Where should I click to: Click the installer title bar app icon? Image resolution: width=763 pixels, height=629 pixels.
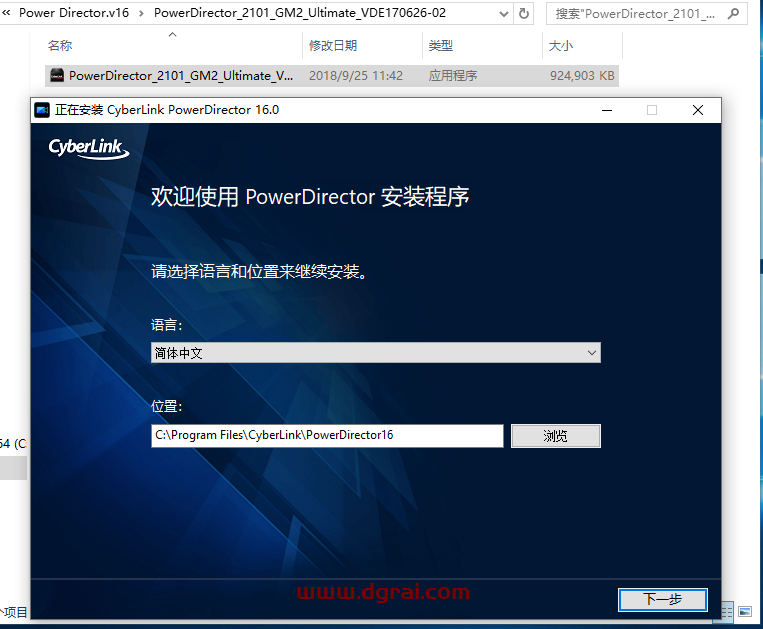(42, 110)
